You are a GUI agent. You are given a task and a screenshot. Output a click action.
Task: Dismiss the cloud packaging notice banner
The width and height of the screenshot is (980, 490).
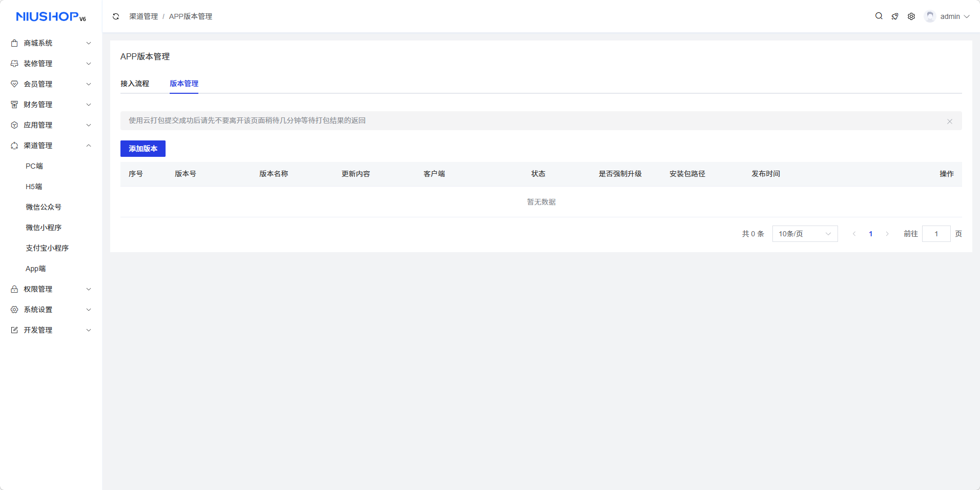pos(949,121)
